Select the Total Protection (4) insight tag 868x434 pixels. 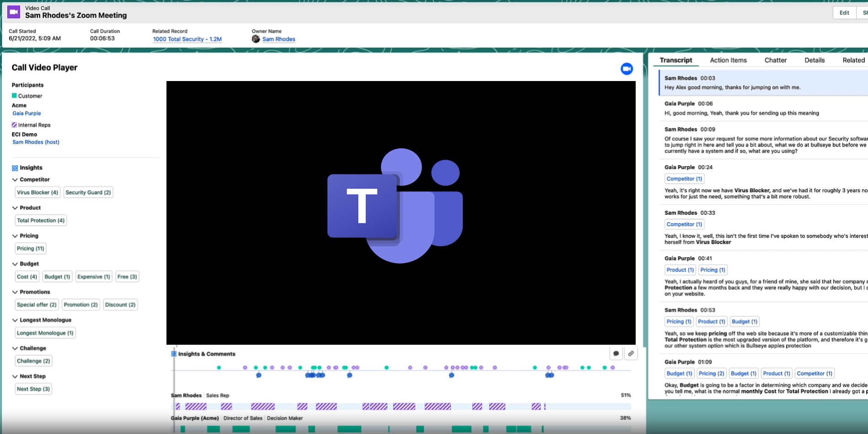click(x=41, y=221)
